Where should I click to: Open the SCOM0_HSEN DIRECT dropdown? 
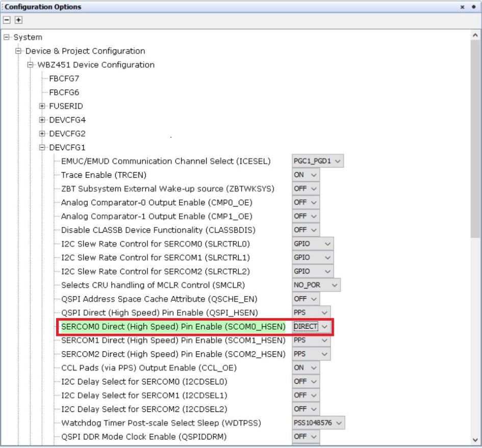(312, 326)
